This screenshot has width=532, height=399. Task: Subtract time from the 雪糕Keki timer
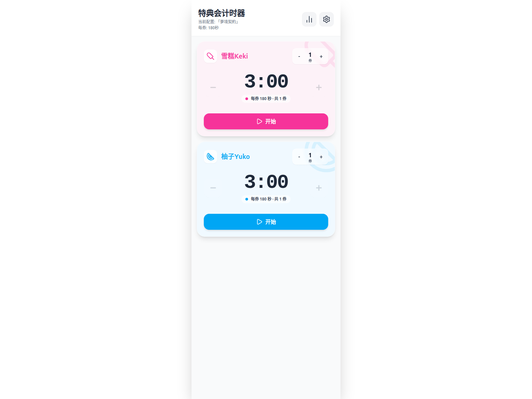pyautogui.click(x=213, y=87)
